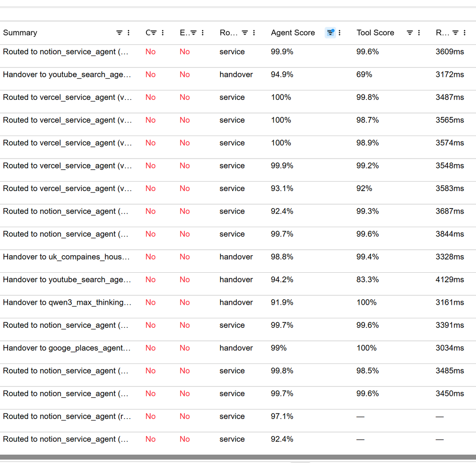Click the 94.2% agent score cell
This screenshot has height=463, width=476.
[x=282, y=280]
